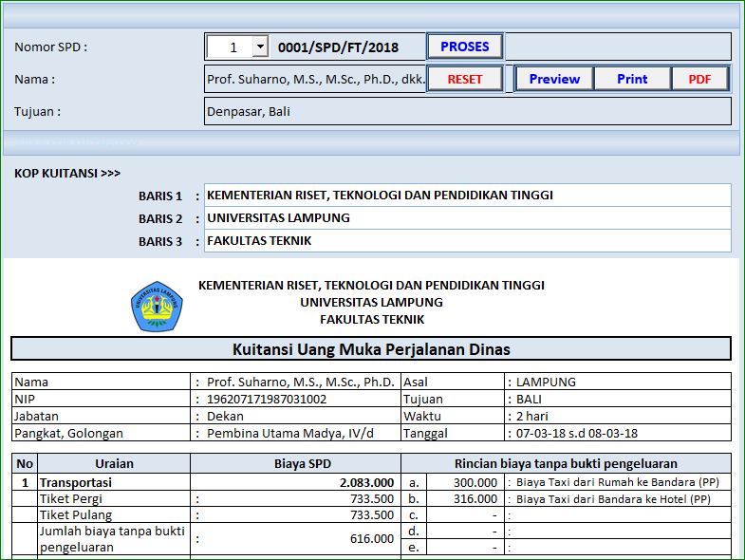The width and height of the screenshot is (745, 560).
Task: Select Transportasi total 2.083.000
Action: 366,482
